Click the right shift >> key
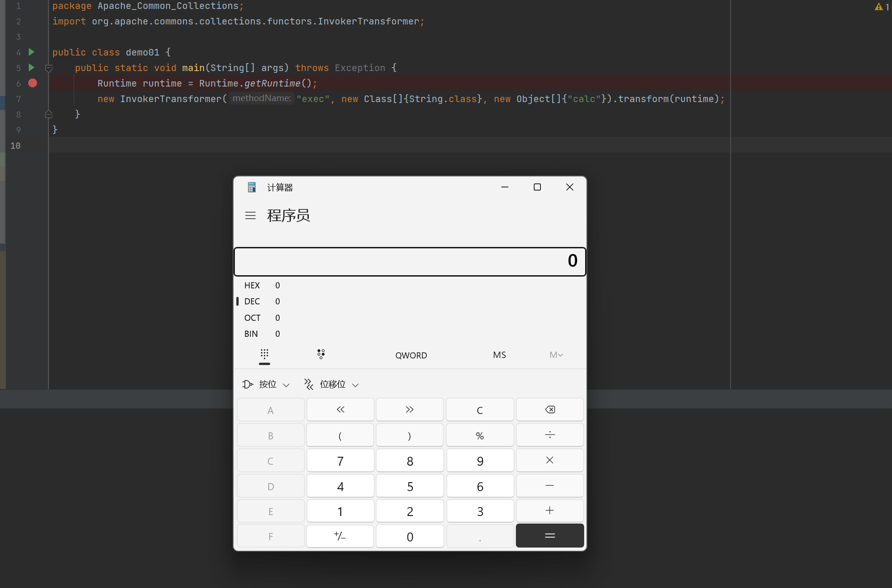 [x=410, y=410]
